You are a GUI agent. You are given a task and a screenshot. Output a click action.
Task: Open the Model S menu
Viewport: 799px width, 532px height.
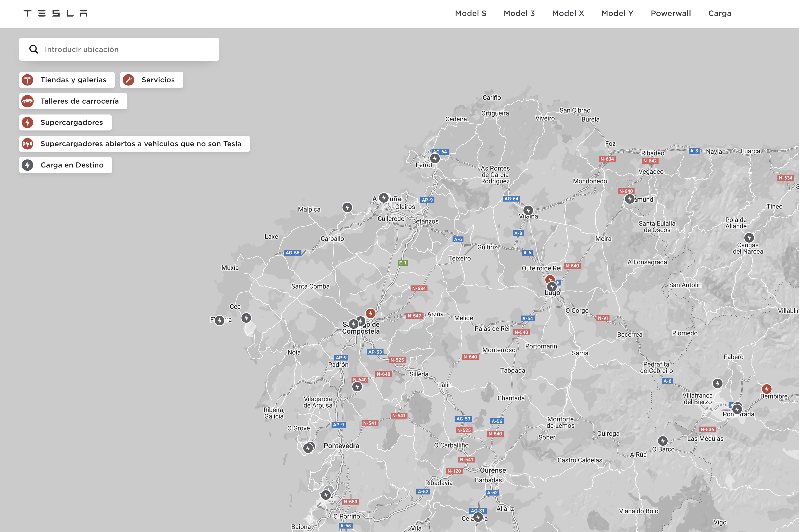tap(471, 13)
